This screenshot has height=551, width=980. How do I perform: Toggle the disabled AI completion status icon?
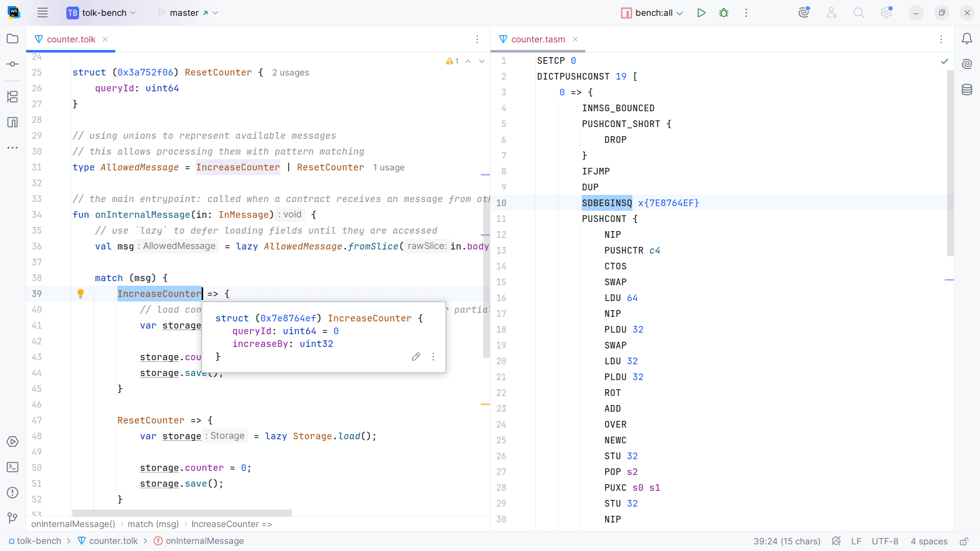(x=836, y=541)
